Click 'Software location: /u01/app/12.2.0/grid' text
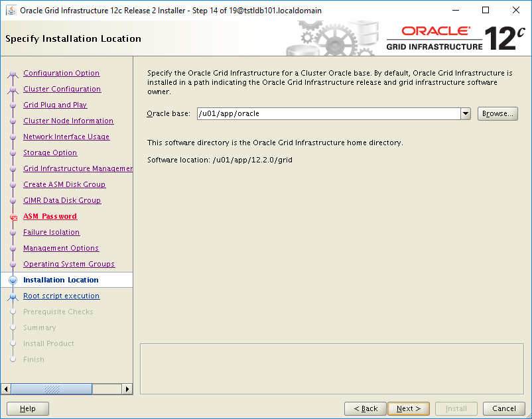This screenshot has height=419, width=532. coord(220,160)
